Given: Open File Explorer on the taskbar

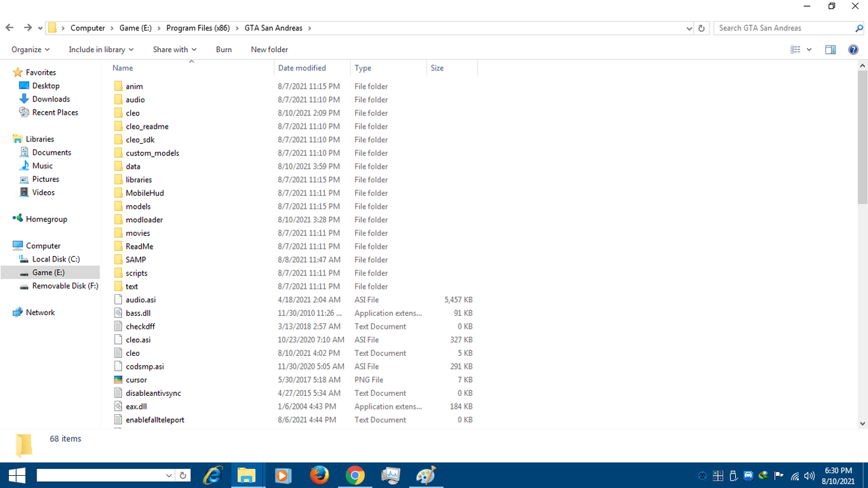Looking at the screenshot, I should coord(248,475).
